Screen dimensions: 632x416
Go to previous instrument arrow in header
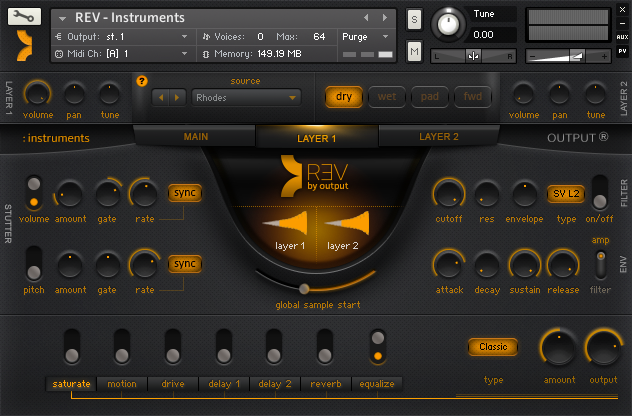pyautogui.click(x=366, y=17)
